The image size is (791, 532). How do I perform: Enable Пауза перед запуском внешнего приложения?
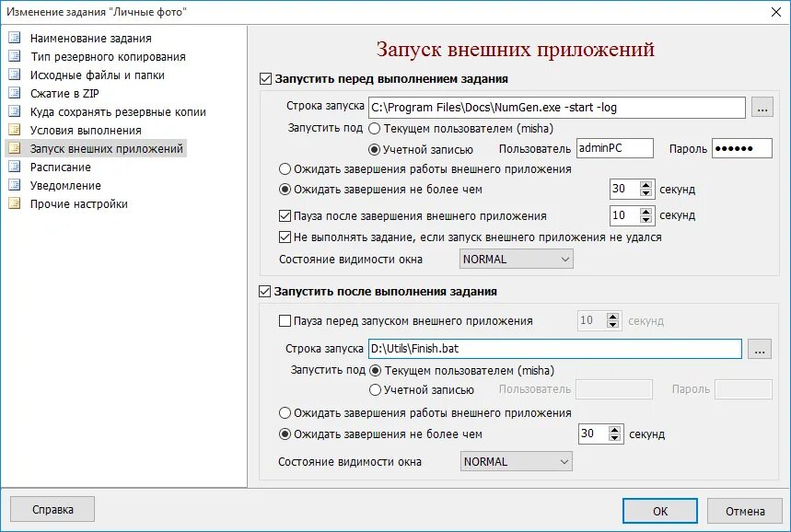(x=285, y=320)
